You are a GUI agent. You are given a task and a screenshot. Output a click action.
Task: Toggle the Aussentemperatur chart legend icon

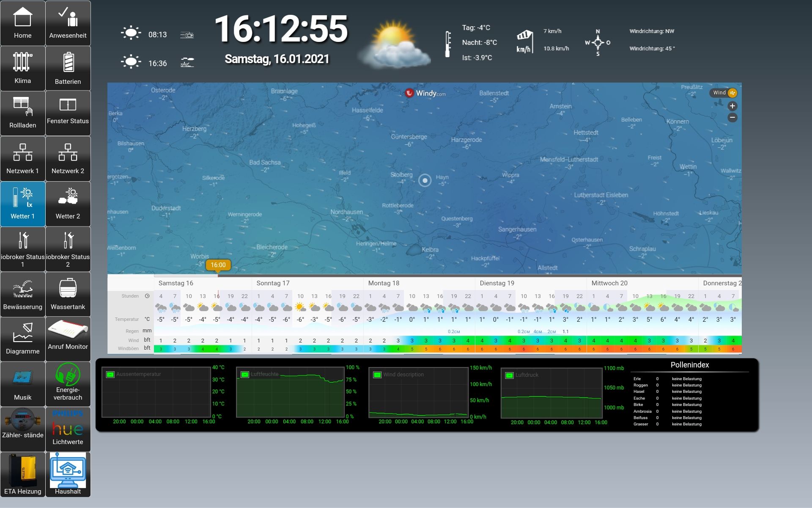tap(110, 374)
